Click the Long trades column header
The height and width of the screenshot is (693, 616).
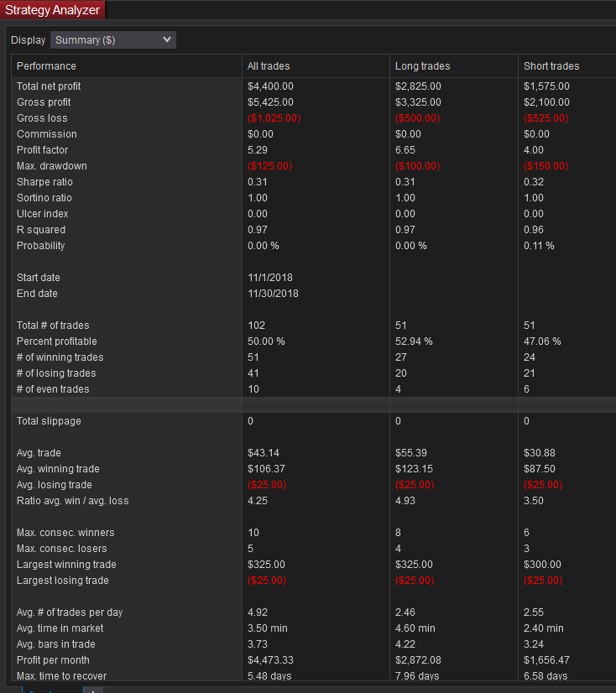422,66
